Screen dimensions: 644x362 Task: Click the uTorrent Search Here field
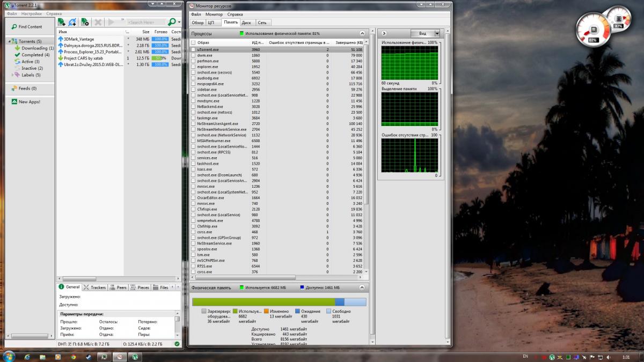(147, 22)
